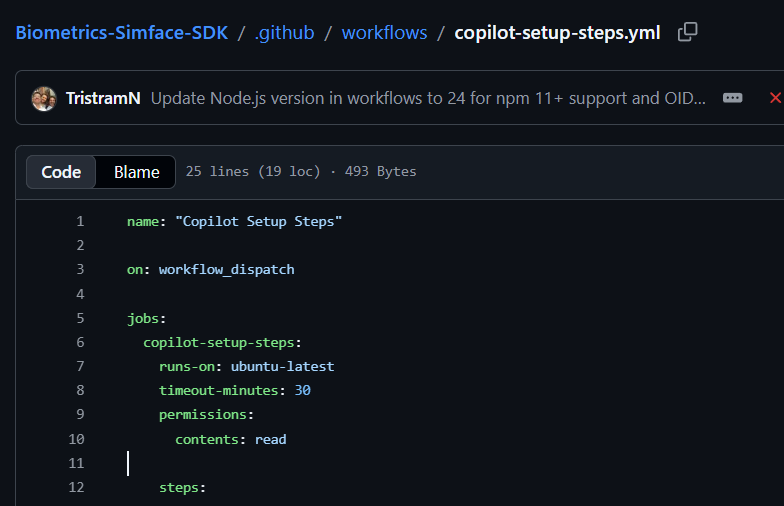Select line number 6
Viewport: 784px width, 506px height.
[80, 342]
